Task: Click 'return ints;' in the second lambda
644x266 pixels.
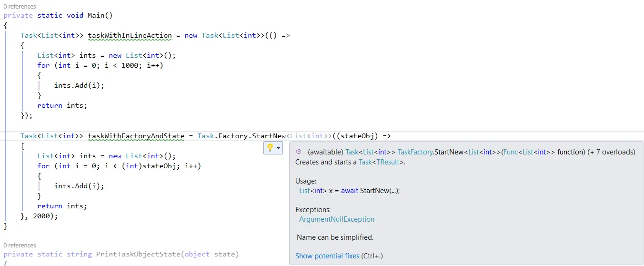Action: (62, 206)
